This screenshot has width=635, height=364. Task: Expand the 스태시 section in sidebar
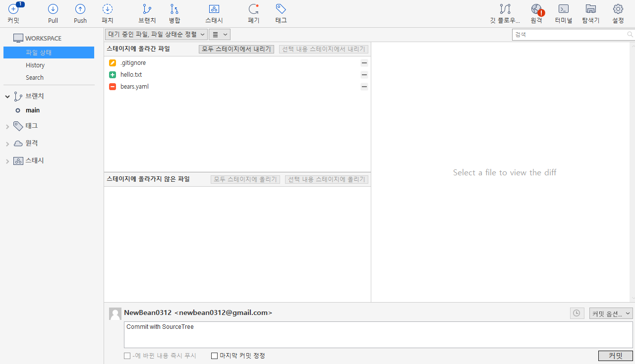7,161
